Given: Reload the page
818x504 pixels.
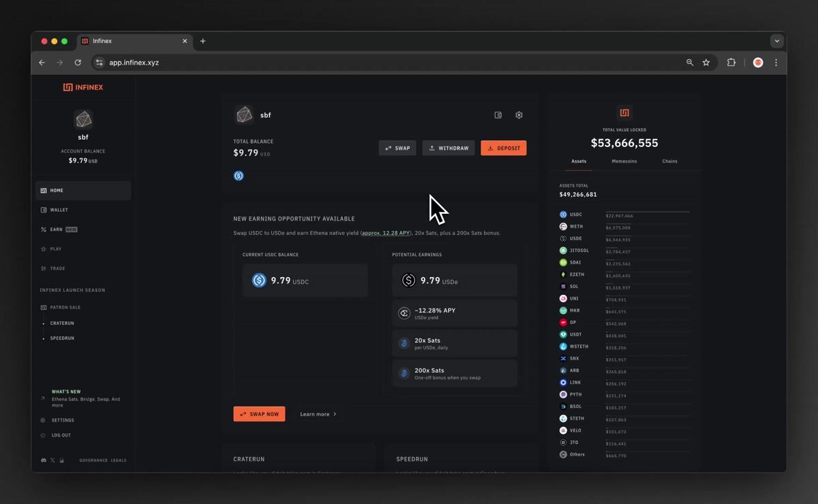Looking at the screenshot, I should click(x=78, y=63).
